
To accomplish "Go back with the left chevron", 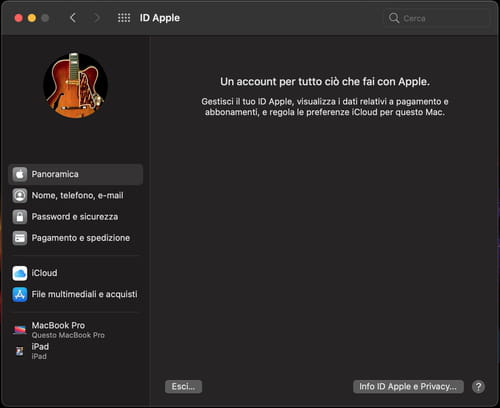I will coord(73,18).
